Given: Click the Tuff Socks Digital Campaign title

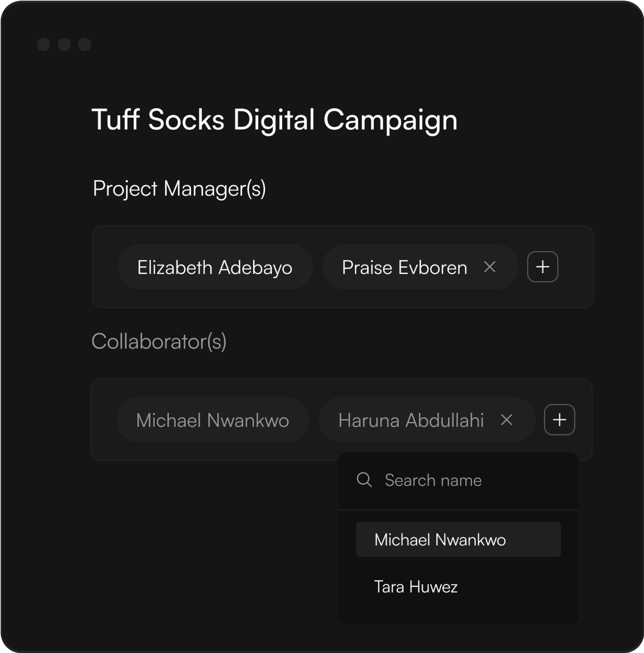Looking at the screenshot, I should coord(275,120).
